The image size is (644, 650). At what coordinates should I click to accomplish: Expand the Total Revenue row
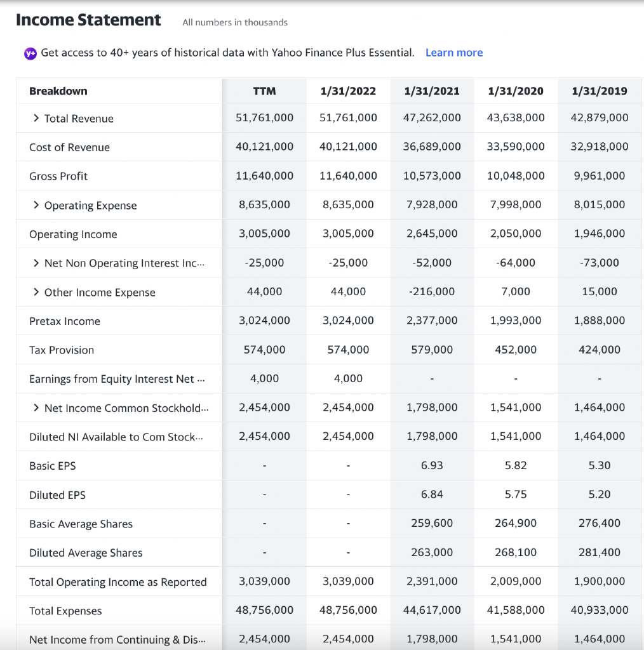36,118
